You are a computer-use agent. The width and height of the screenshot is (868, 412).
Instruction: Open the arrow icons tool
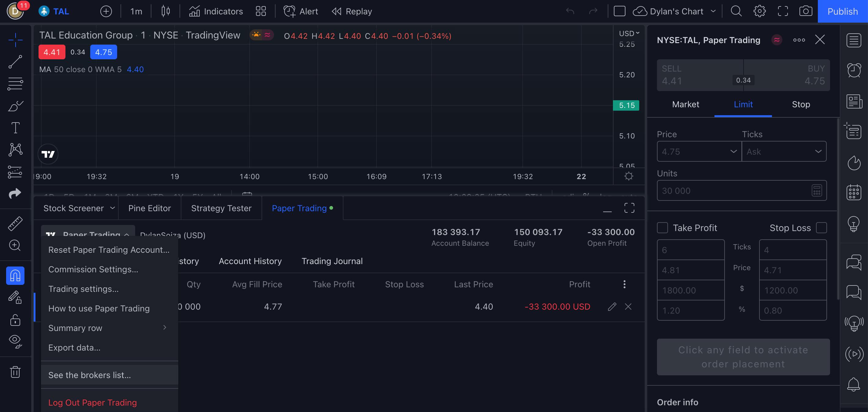[15, 193]
